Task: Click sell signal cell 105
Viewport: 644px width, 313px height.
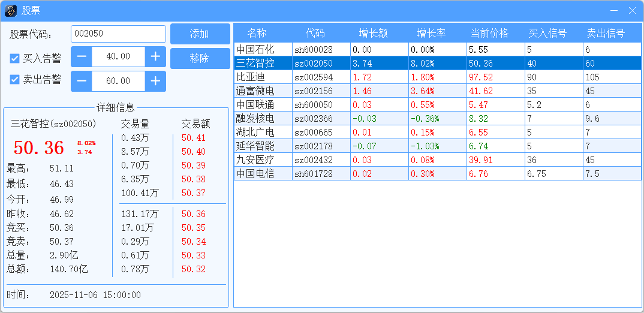Action: click(612, 77)
